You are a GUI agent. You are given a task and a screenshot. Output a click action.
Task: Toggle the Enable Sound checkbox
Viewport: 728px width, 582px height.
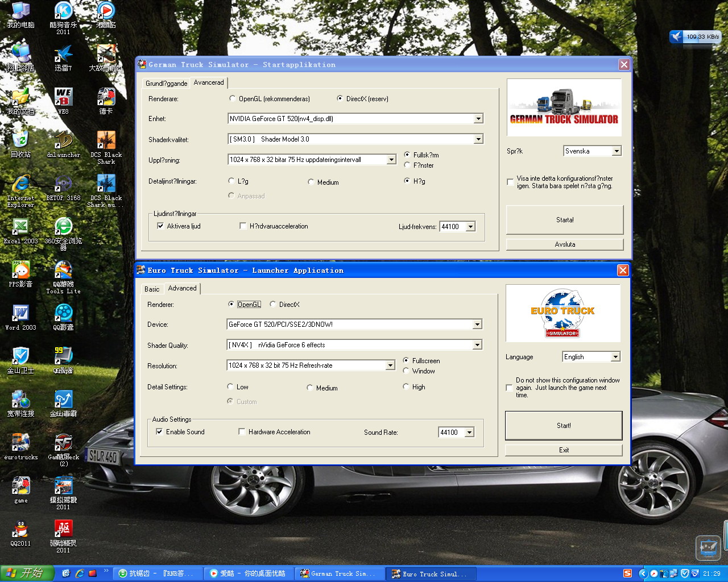pos(180,432)
